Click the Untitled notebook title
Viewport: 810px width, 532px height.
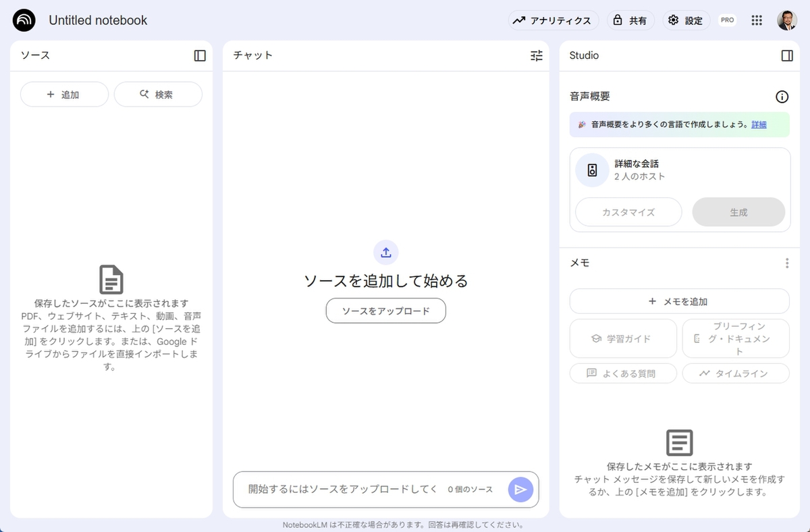tap(98, 20)
